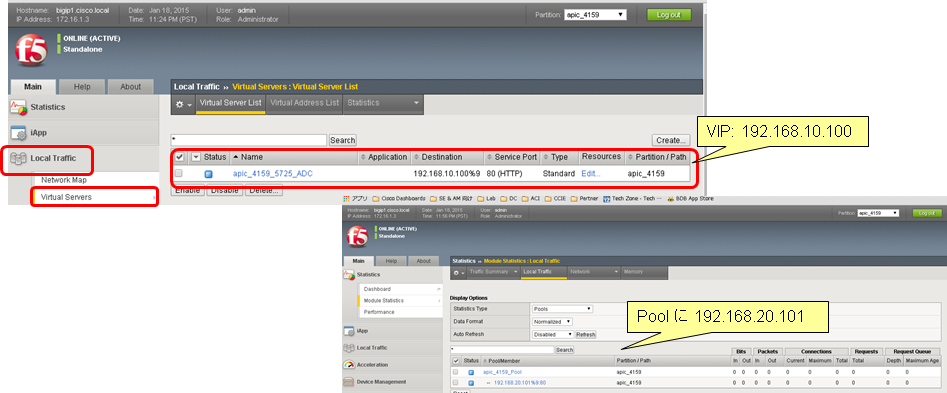Open ACI bookmark folder
Viewport: 947px width, 393px height.
click(x=531, y=198)
